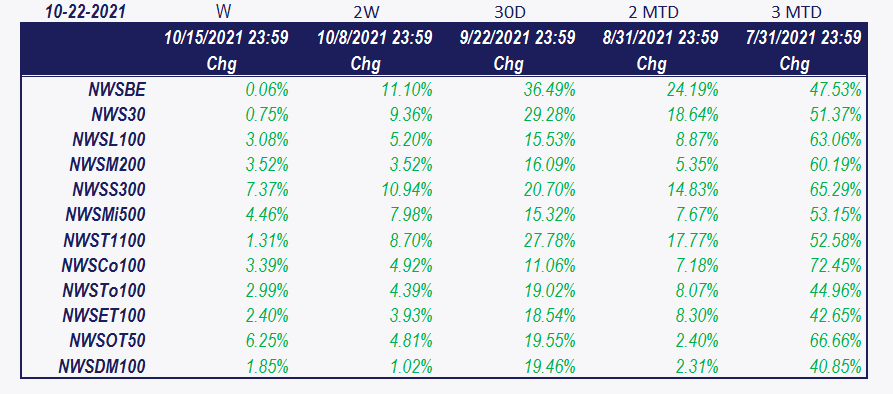The width and height of the screenshot is (893, 394).
Task: Click the Chg header under 8/31/2021
Action: coord(651,64)
